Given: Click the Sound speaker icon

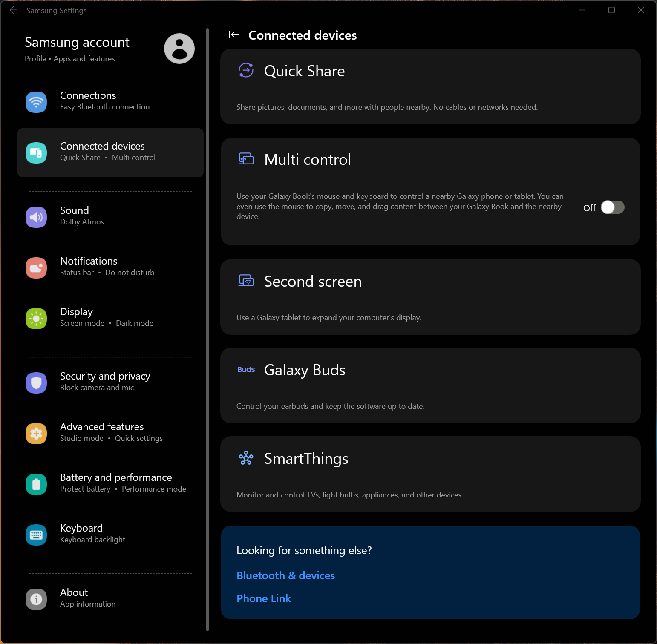Looking at the screenshot, I should [x=36, y=217].
